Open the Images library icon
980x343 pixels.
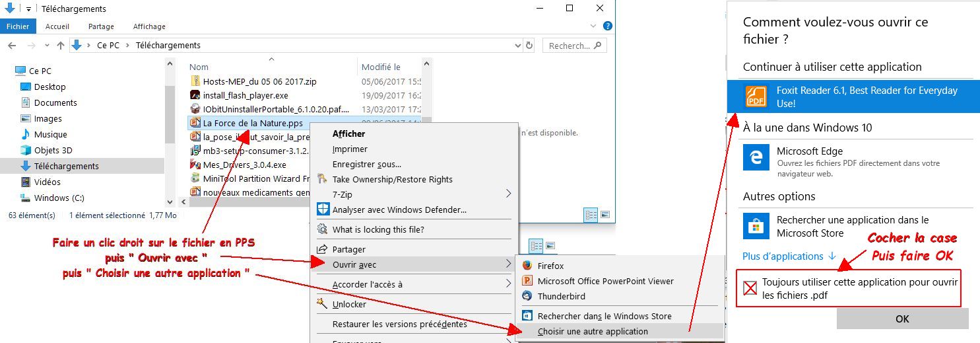pos(26,118)
